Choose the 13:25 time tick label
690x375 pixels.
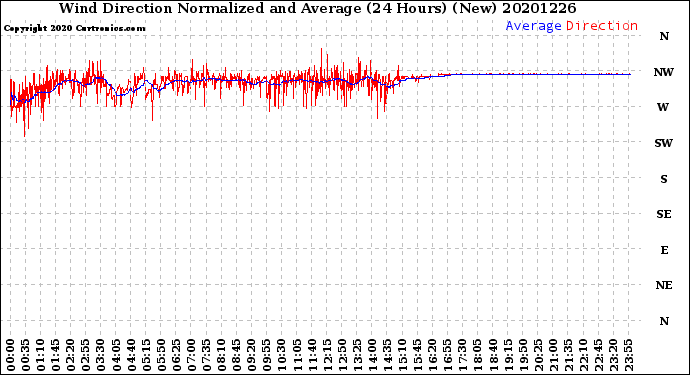(x=357, y=355)
